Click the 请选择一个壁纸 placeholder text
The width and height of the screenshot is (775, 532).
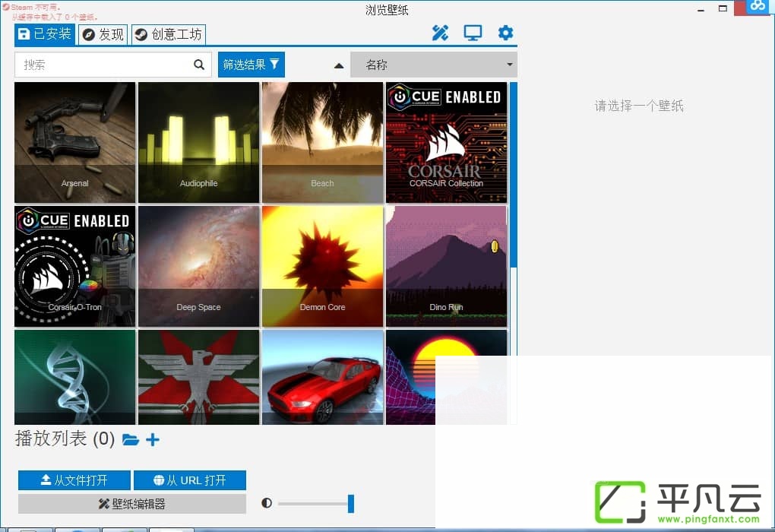click(639, 106)
